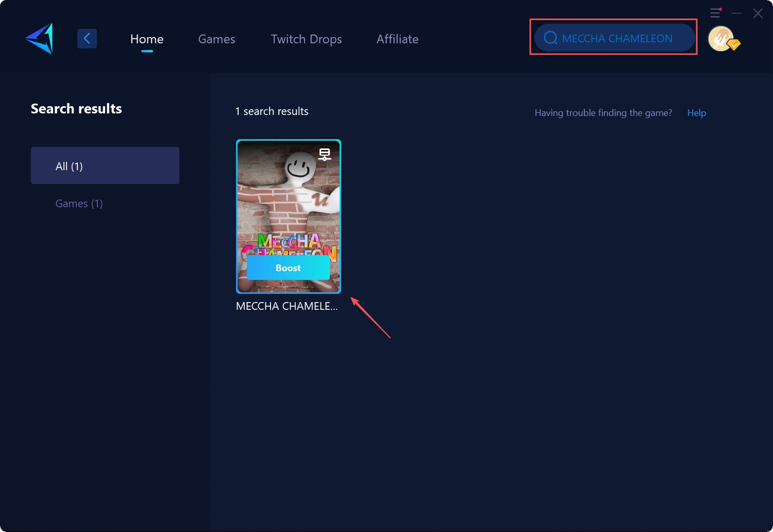Screen dimensions: 773x532
Task: Click the Search results heading
Action: (x=76, y=109)
